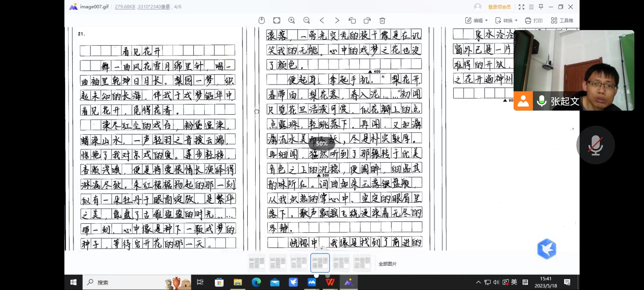
Task: Open the viewer main menu icon
Action: click(531, 7)
